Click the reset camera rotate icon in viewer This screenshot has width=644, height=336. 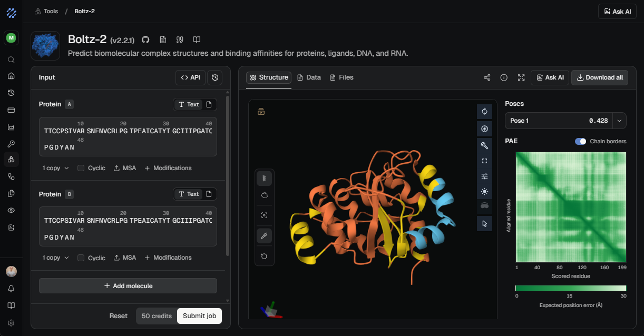click(484, 112)
